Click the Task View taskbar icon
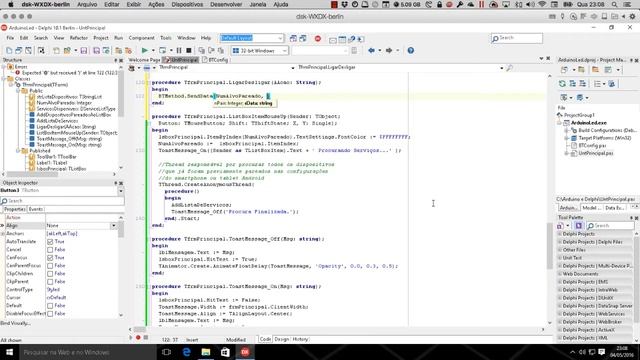The height and width of the screenshot is (360, 640). point(167,352)
